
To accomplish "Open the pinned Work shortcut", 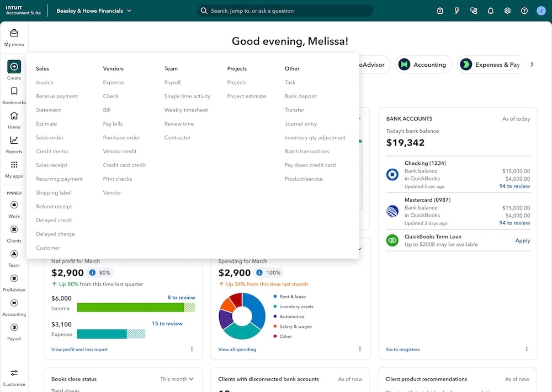I will coord(14,208).
